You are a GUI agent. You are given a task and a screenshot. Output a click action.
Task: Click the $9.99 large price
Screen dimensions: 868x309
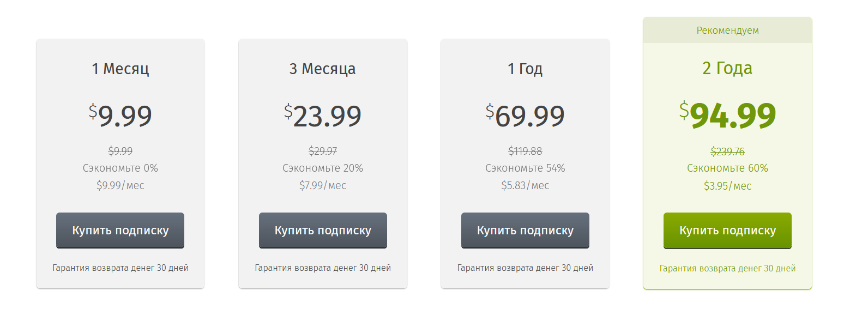tap(120, 115)
